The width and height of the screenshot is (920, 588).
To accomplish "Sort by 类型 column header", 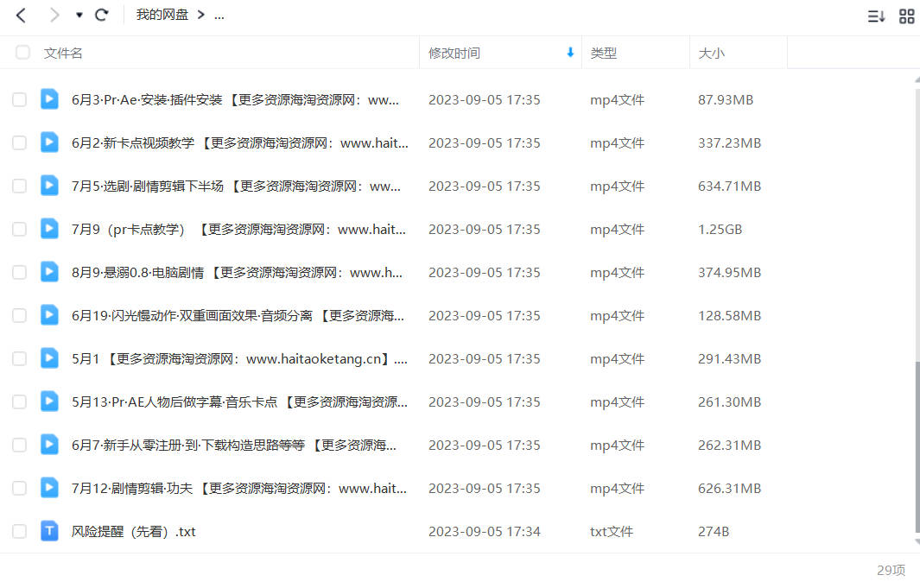I will tap(603, 53).
